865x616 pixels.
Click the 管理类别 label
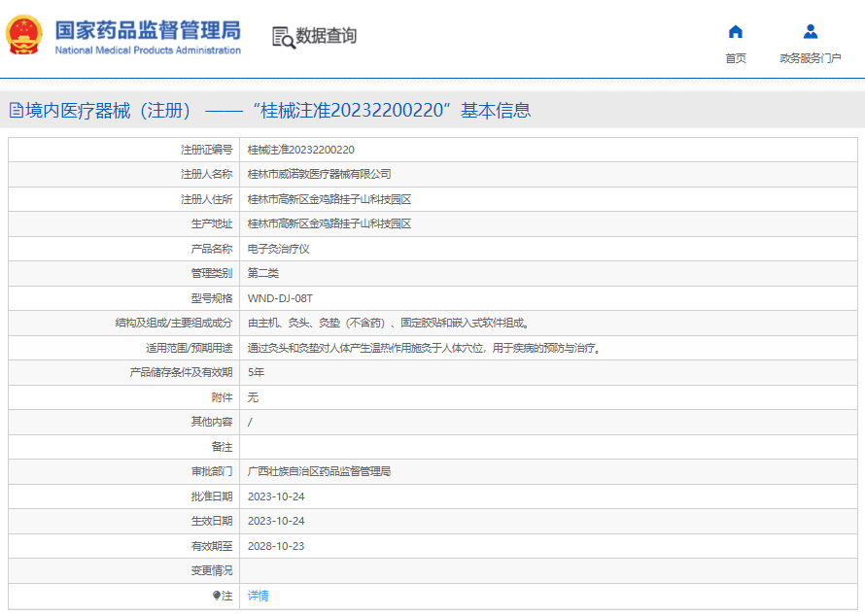click(x=212, y=273)
